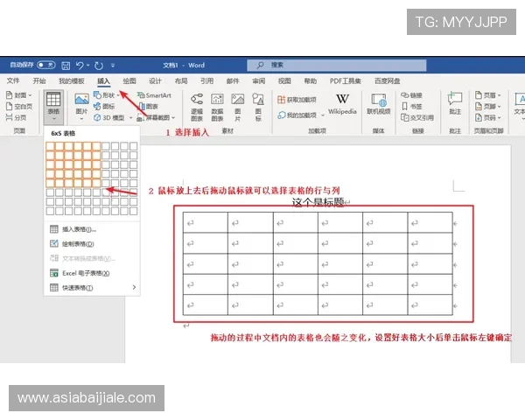
Task: Click the Redo/Repeat circular arrow icon
Action: (x=99, y=66)
